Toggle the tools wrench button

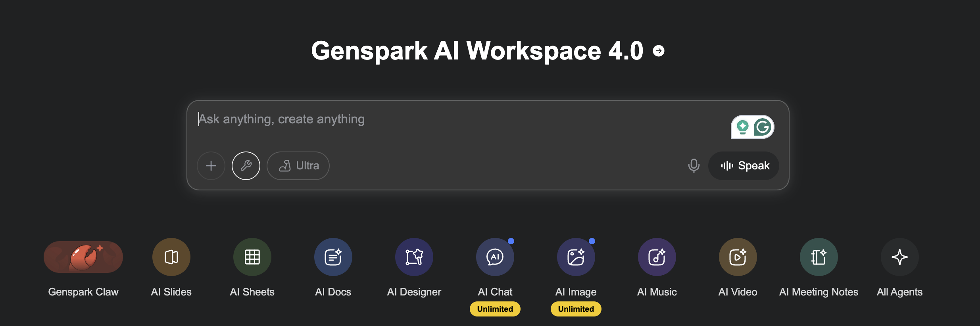pos(246,166)
